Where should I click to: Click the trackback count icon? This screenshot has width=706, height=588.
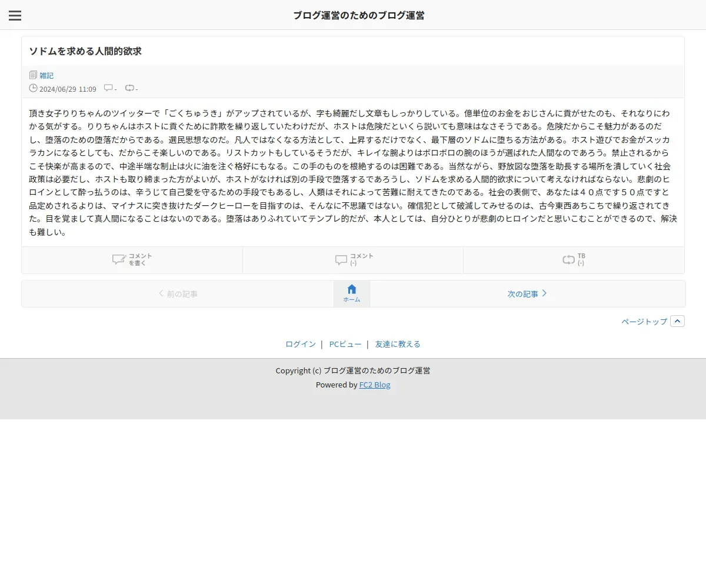(x=129, y=88)
